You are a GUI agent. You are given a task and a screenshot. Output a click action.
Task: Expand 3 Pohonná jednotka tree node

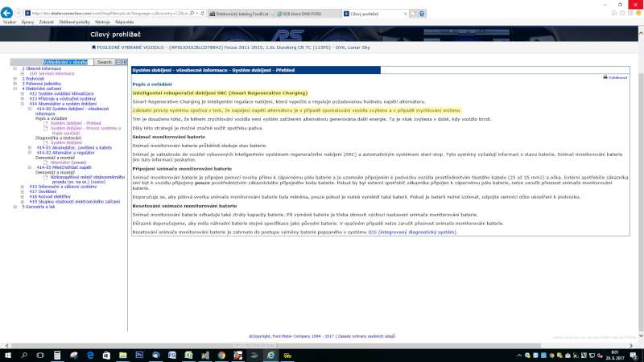coord(14,84)
